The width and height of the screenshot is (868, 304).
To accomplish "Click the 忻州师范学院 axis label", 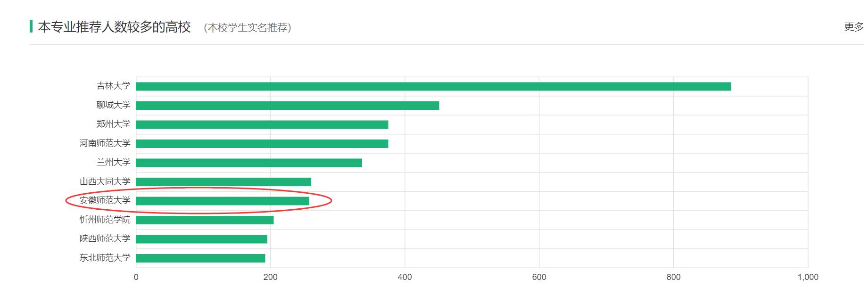I will pyautogui.click(x=105, y=220).
